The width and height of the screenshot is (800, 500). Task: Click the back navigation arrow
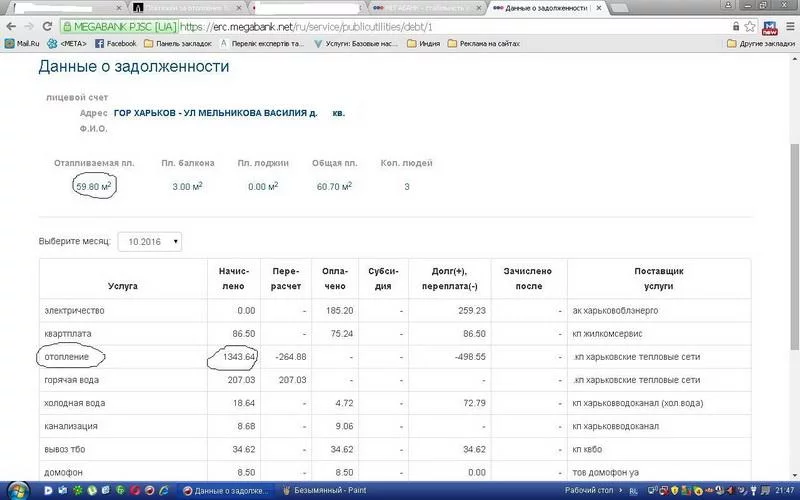point(10,27)
